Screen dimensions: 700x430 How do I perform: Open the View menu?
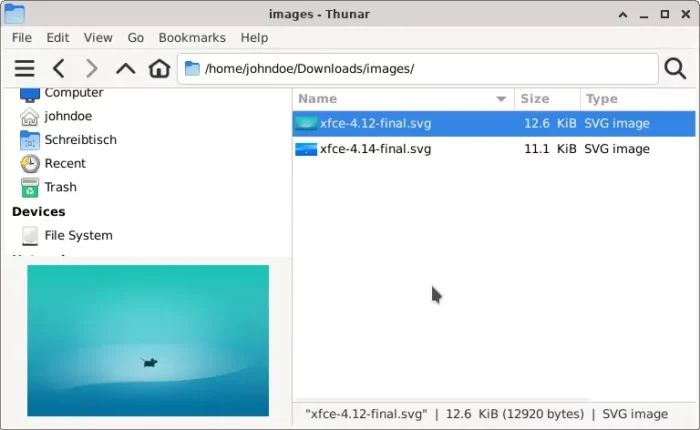coord(98,38)
